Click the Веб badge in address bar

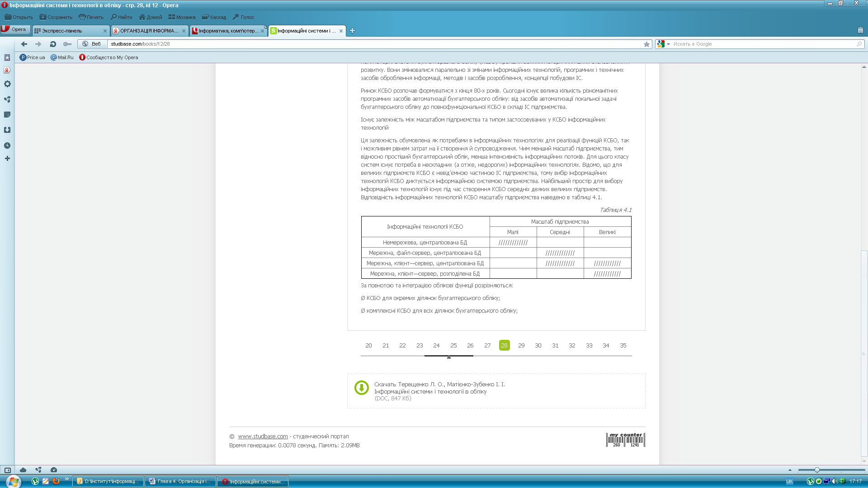click(x=92, y=44)
